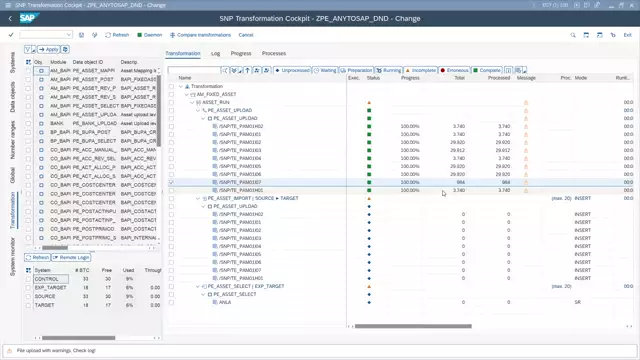
Task: Click the CONTROL system name cell
Action: pos(51,279)
